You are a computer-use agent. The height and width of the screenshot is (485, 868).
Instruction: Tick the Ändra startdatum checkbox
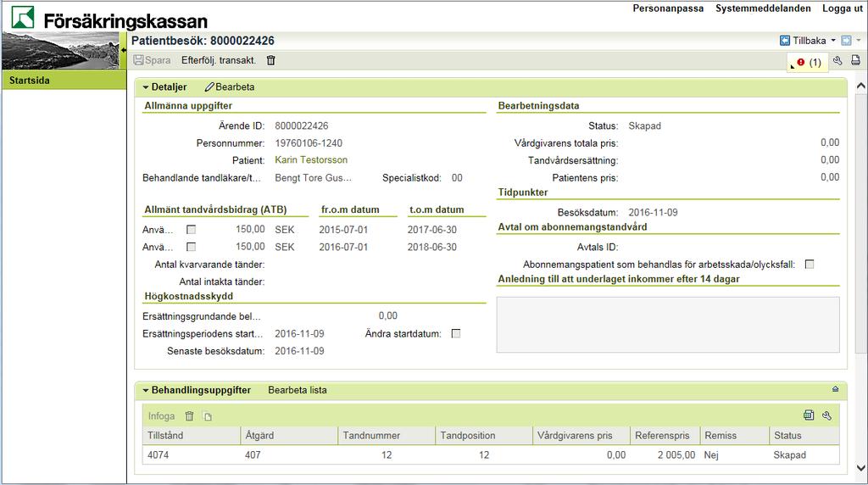(455, 333)
